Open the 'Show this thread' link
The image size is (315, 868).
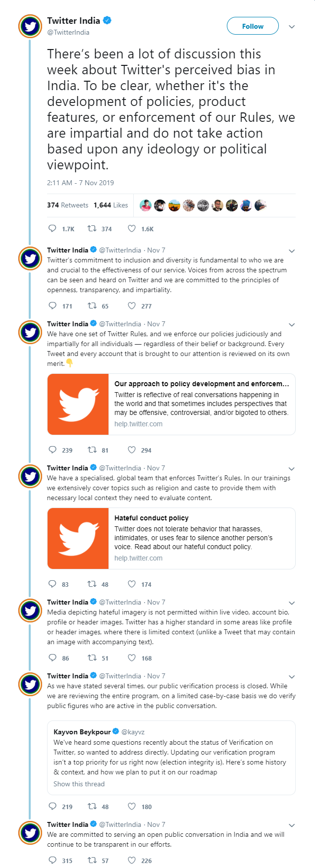point(79,784)
